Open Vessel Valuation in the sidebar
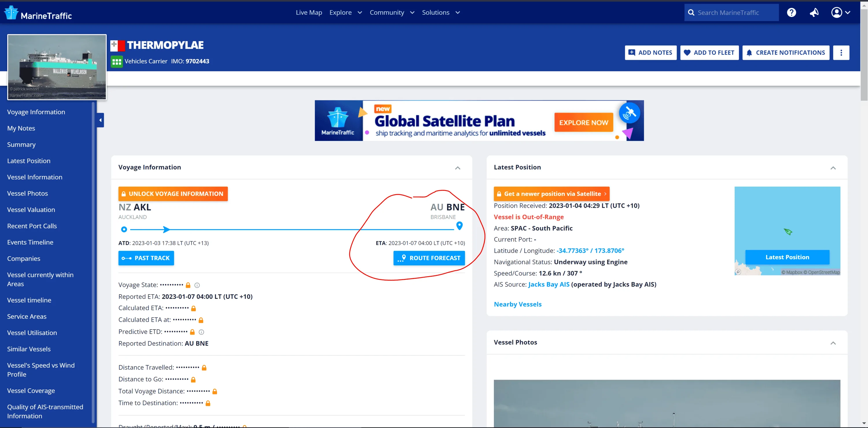Image resolution: width=868 pixels, height=428 pixels. [31, 210]
